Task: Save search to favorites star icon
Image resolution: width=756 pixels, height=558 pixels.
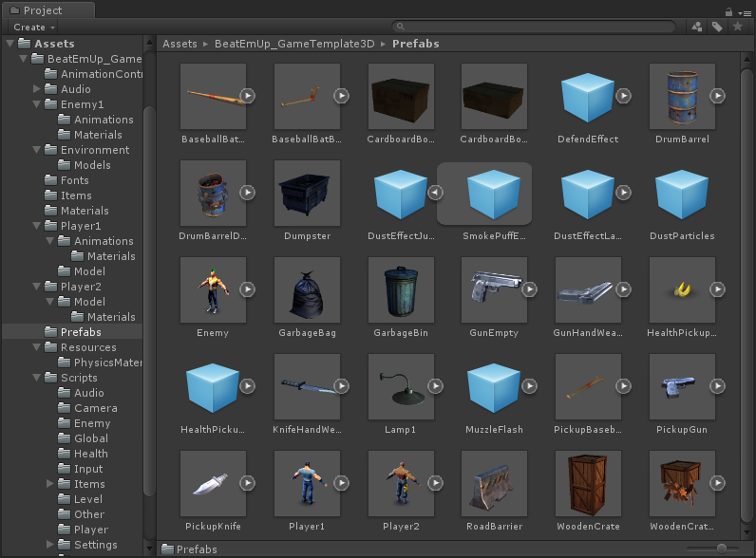Action: [738, 27]
